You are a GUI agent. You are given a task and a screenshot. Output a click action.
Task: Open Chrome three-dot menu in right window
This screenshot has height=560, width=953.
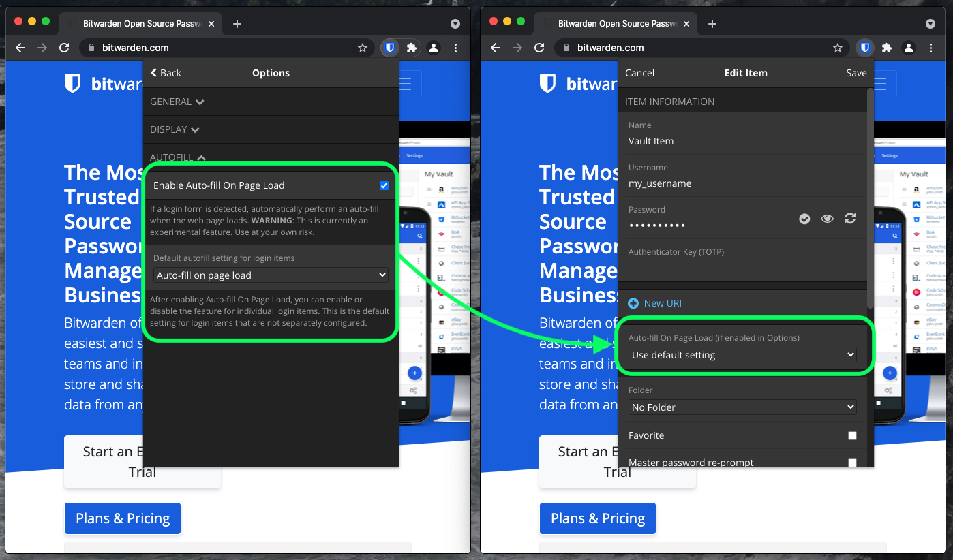pyautogui.click(x=931, y=48)
